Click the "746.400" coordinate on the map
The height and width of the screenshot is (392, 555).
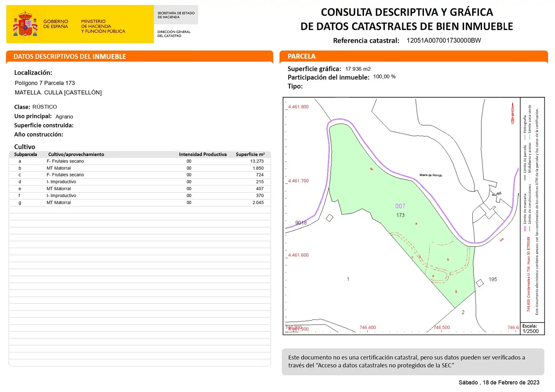368,327
